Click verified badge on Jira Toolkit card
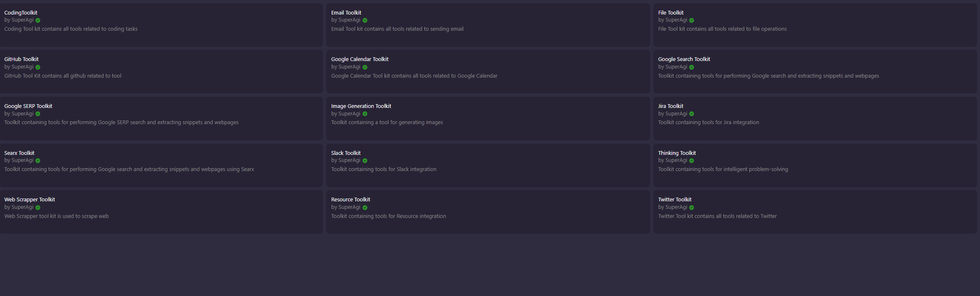 coord(692,114)
